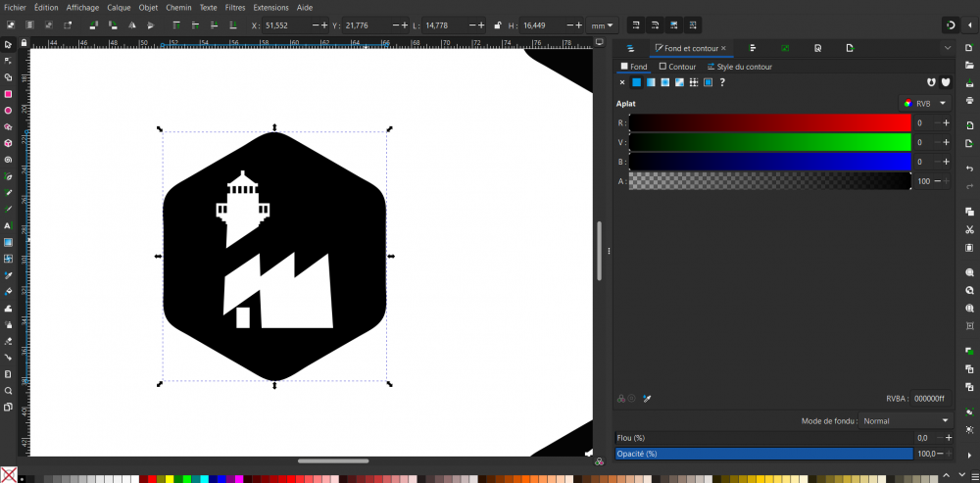Click the print icon in the right toolbar
Viewport: 980px width, 483px height.
coord(969,103)
